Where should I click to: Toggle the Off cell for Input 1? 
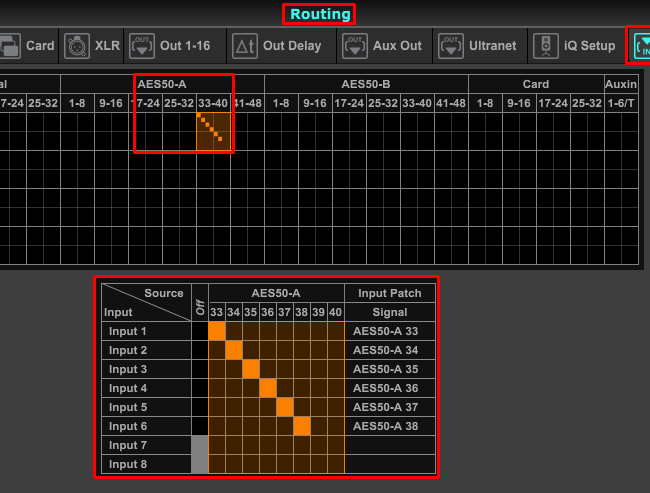point(200,331)
